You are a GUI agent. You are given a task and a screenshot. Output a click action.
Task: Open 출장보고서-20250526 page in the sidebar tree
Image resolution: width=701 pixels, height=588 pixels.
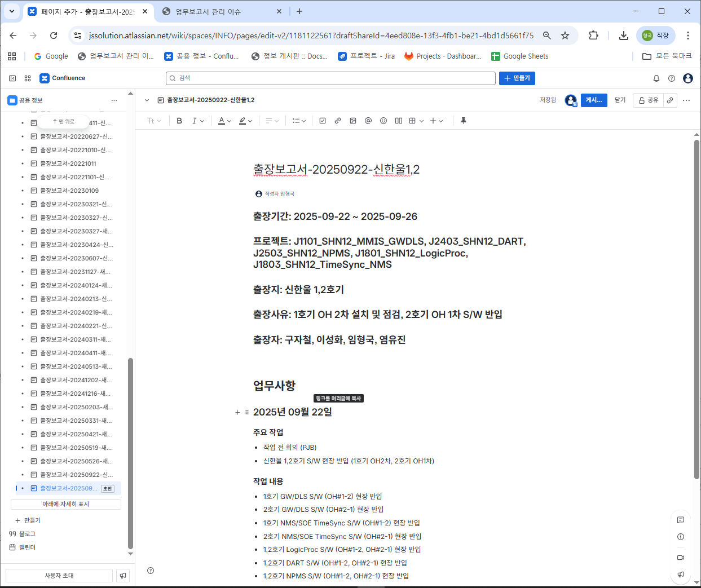pyautogui.click(x=76, y=461)
